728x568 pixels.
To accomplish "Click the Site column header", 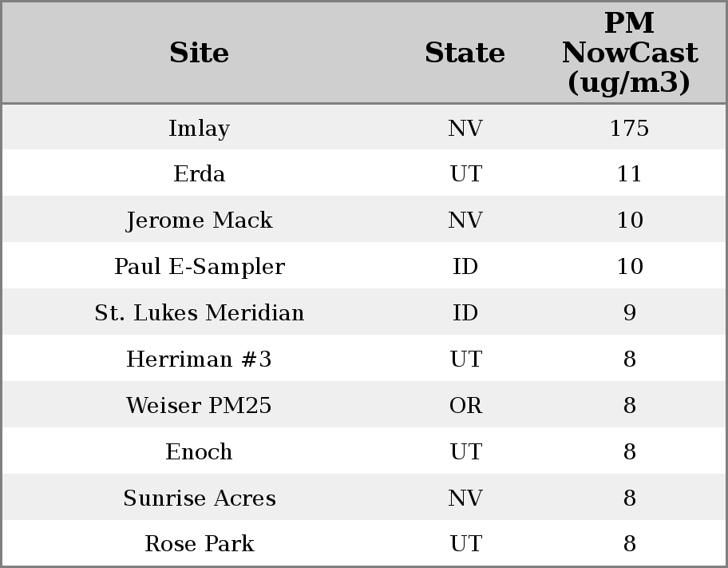I will tap(199, 53).
